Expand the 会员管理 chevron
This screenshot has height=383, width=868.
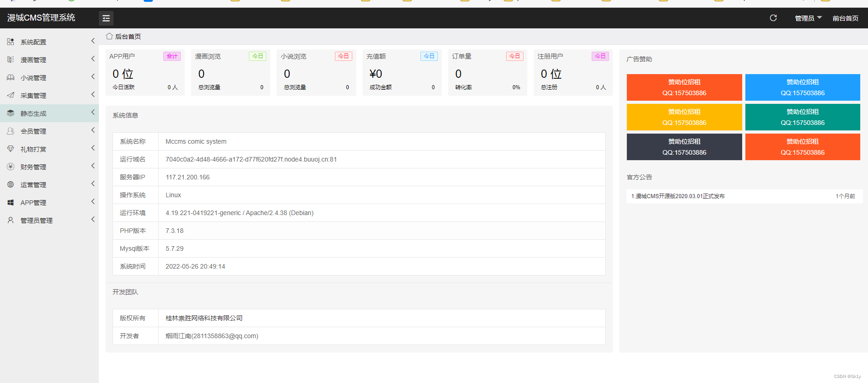(93, 130)
